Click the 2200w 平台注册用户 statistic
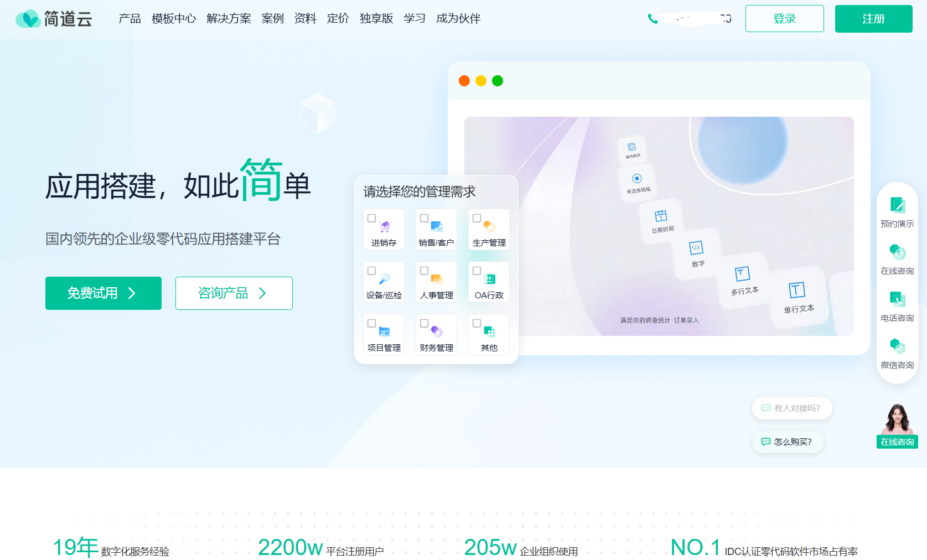The image size is (927, 560). pos(320,548)
